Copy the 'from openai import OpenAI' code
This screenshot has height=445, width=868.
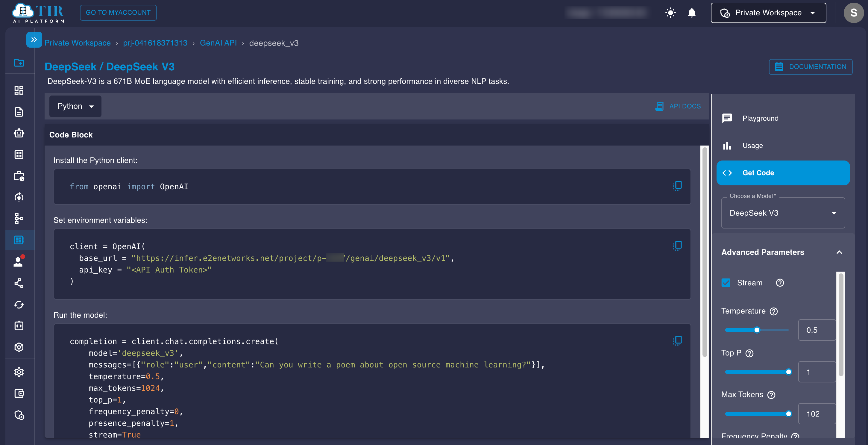[x=677, y=186]
